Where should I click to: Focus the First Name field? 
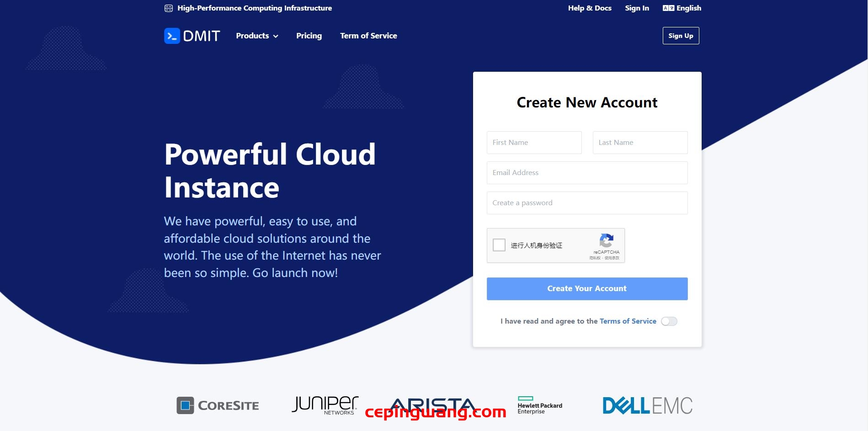point(534,143)
